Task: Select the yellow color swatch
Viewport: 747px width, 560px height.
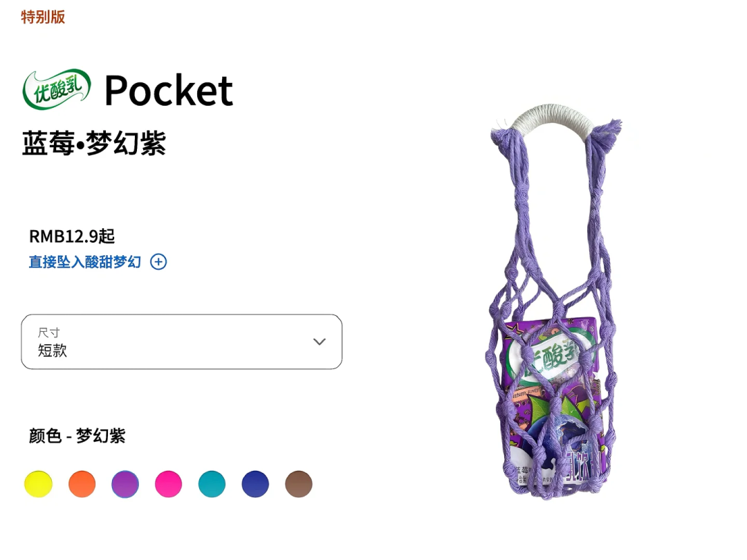Action: pos(38,484)
